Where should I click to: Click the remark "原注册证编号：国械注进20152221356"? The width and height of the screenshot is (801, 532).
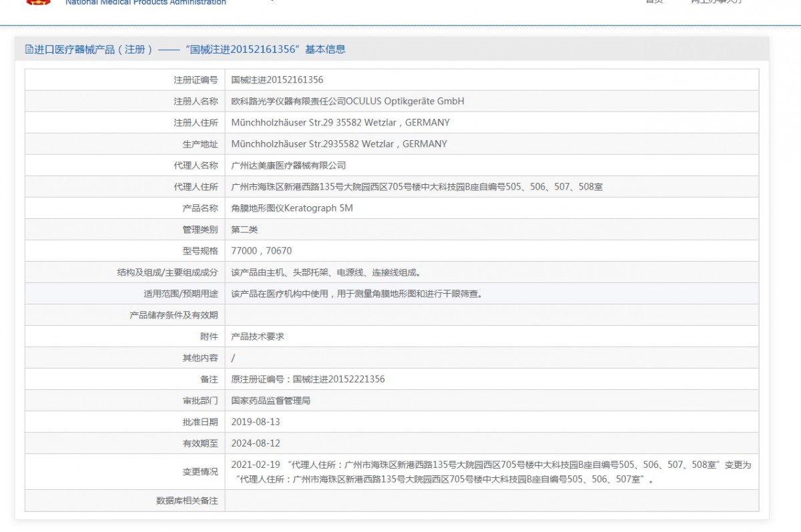308,379
